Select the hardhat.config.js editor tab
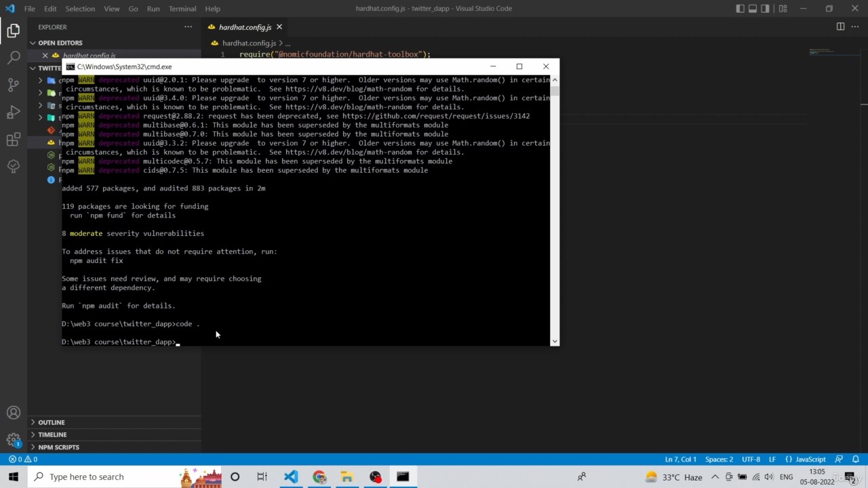 pos(245,27)
